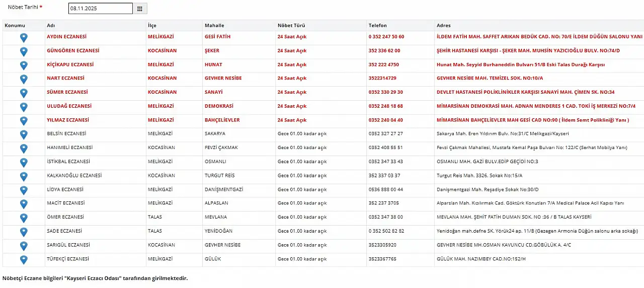Click the address of MACİT ECZANESİ
The height and width of the screenshot is (288, 644).
pyautogui.click(x=530, y=203)
